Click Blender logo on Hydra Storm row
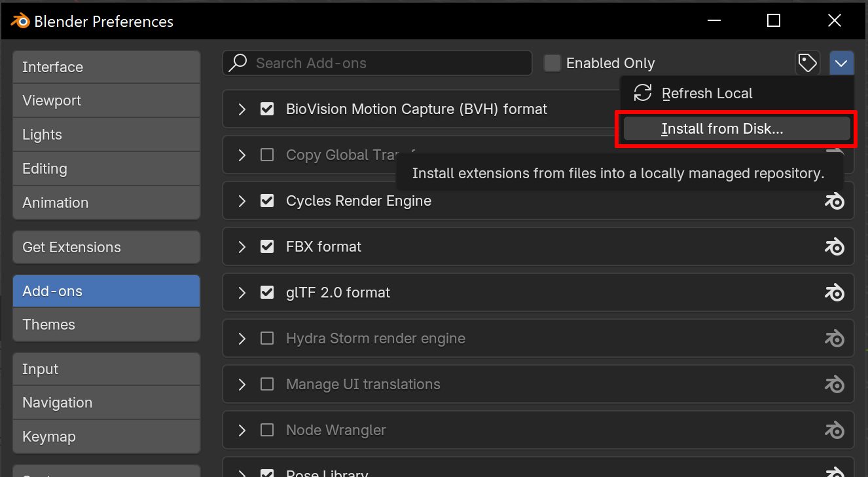Image resolution: width=868 pixels, height=477 pixels. point(835,339)
